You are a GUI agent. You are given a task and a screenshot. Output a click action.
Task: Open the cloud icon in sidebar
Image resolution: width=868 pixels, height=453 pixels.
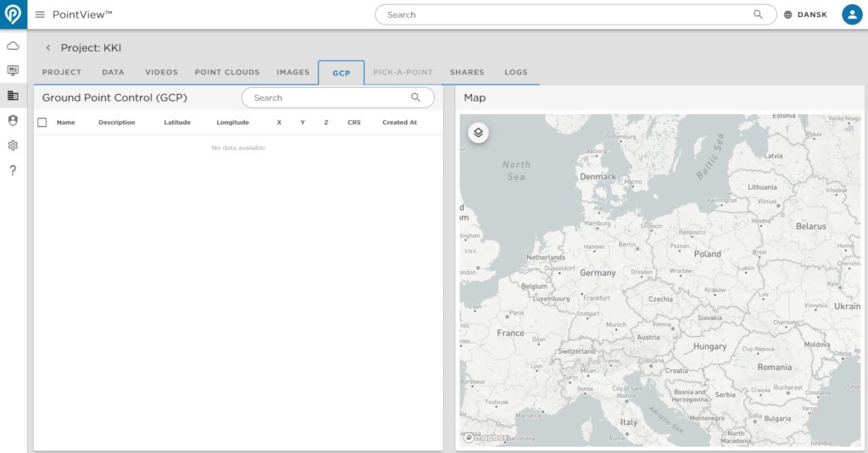tap(13, 46)
